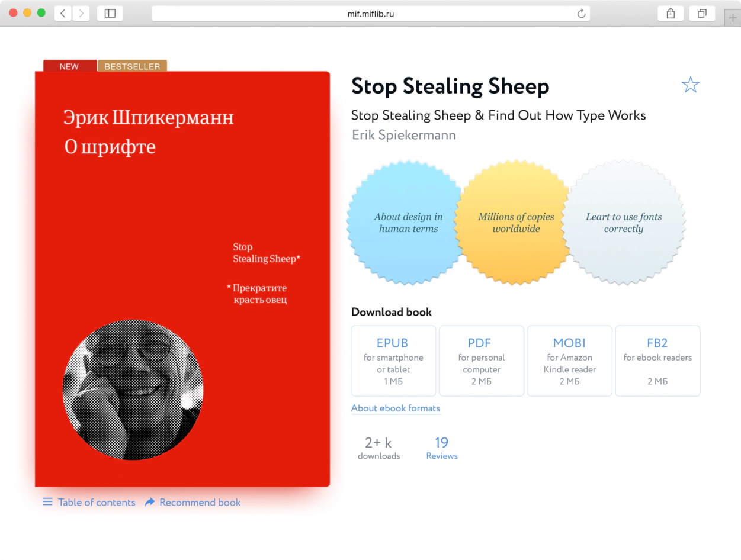Download the MOBI Kindle version

[x=569, y=361]
